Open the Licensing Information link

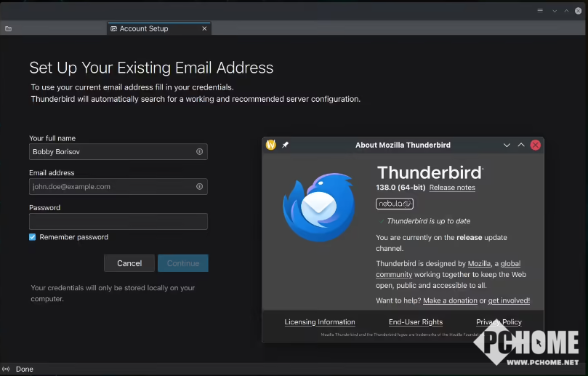point(320,322)
